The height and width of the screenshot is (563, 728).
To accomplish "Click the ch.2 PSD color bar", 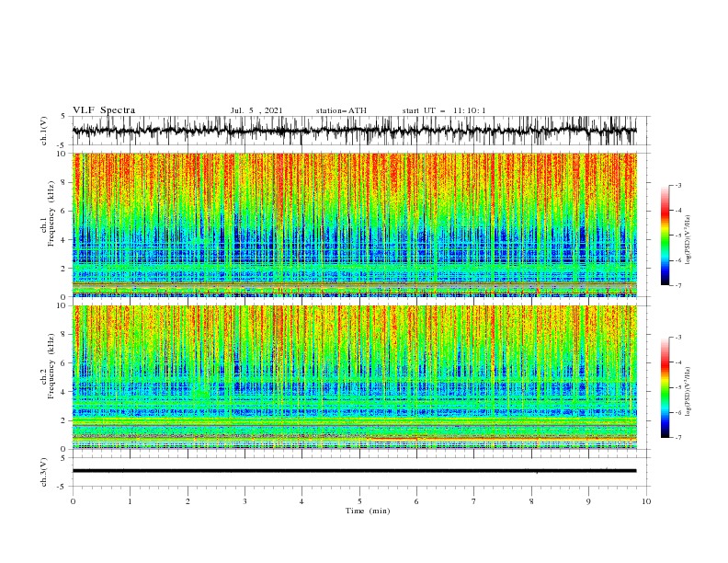I will 665,387.
